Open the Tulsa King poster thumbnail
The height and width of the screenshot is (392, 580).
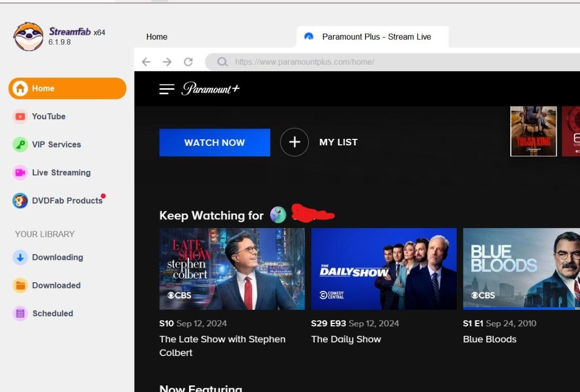pos(533,131)
